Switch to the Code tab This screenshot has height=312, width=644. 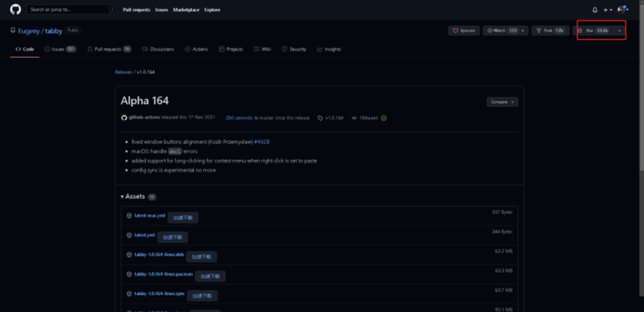point(24,50)
